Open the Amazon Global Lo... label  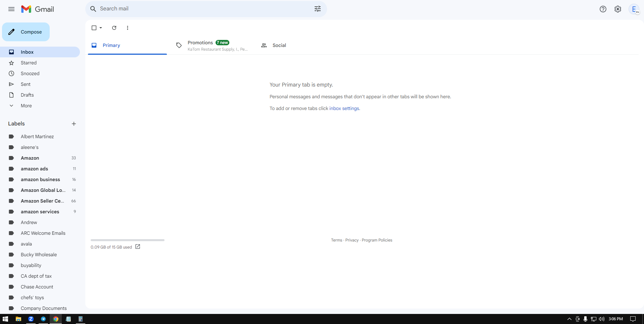40,190
